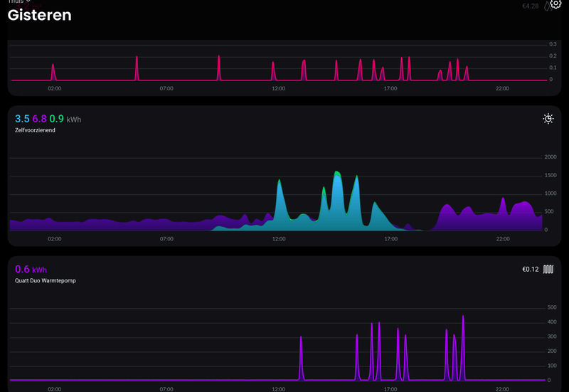Click the 0.1 axis label in gas chart

point(553,68)
